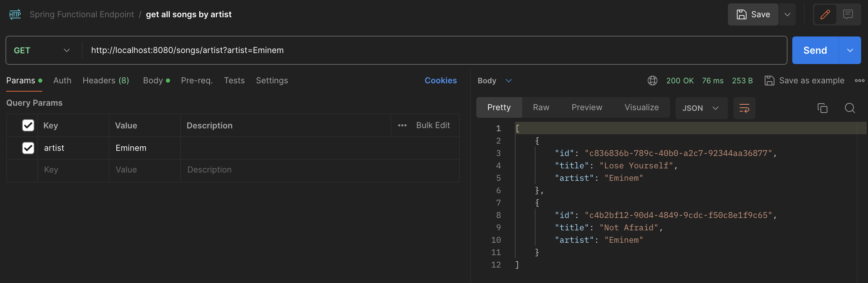Click the params table column options ellipsis
This screenshot has width=868, height=283.
pyautogui.click(x=402, y=125)
